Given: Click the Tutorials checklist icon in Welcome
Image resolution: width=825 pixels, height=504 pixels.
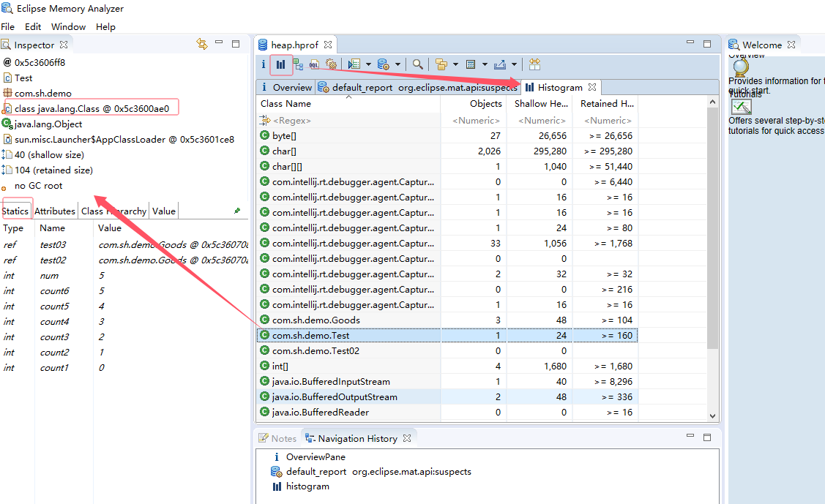Looking at the screenshot, I should point(742,107).
